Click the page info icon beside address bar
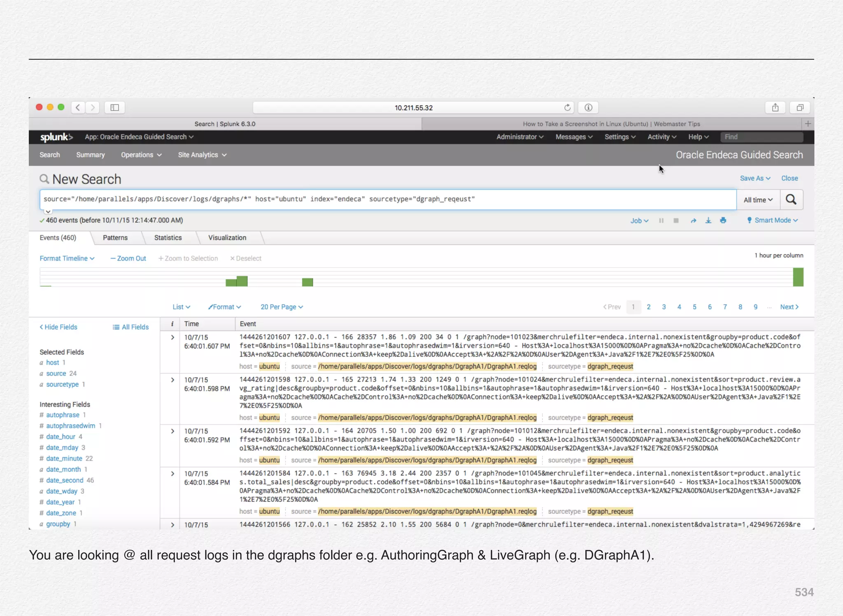The height and width of the screenshot is (616, 843). coord(588,107)
